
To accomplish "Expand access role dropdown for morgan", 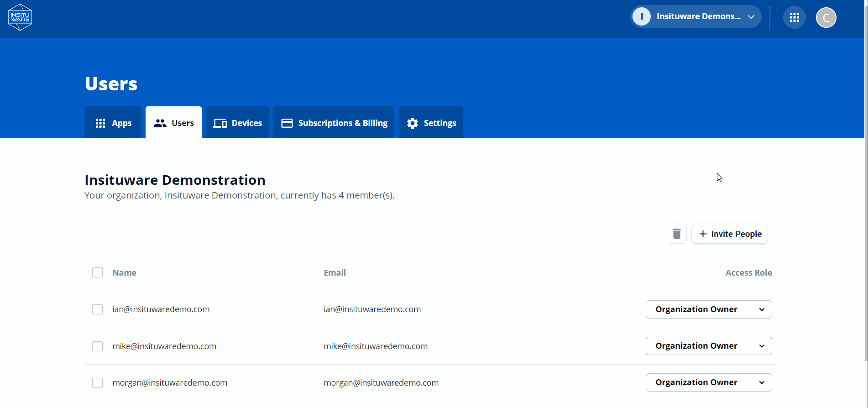I will (708, 382).
